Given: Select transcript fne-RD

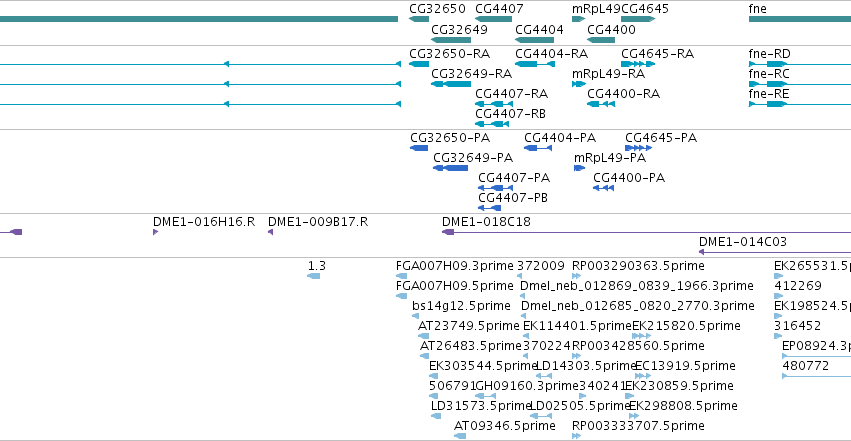Looking at the screenshot, I should click(800, 64).
